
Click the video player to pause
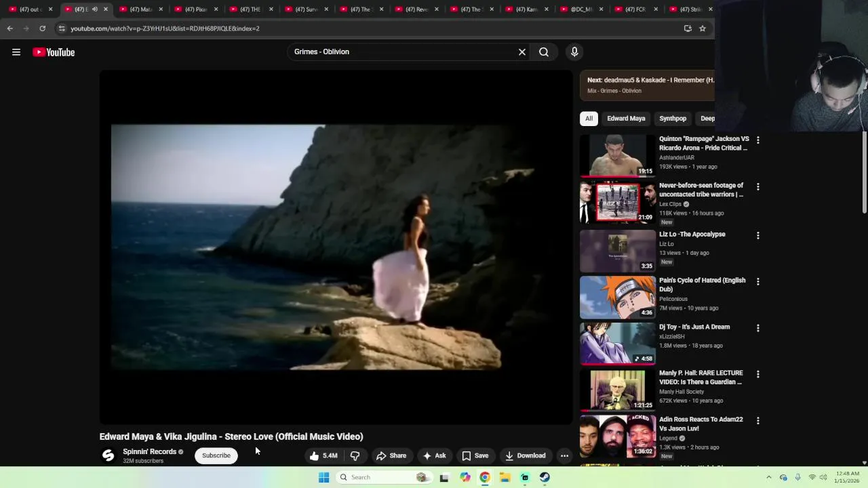[336, 247]
